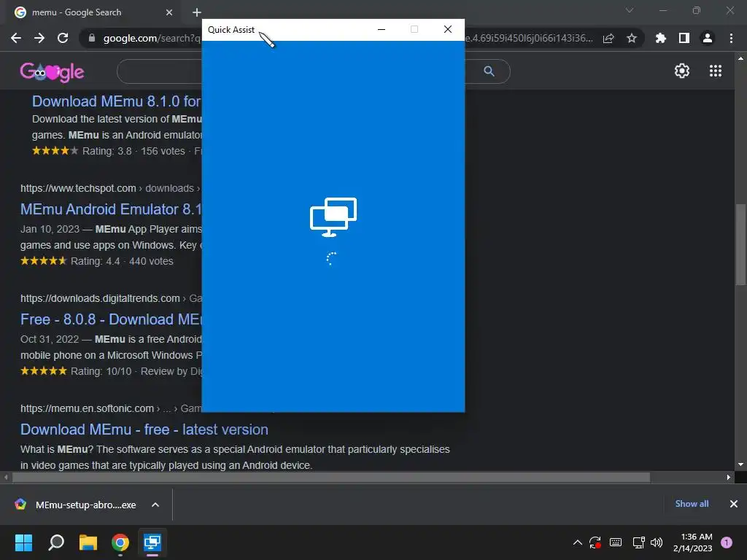Expand options for MEmu-setup download
747x560 pixels.
point(155,505)
